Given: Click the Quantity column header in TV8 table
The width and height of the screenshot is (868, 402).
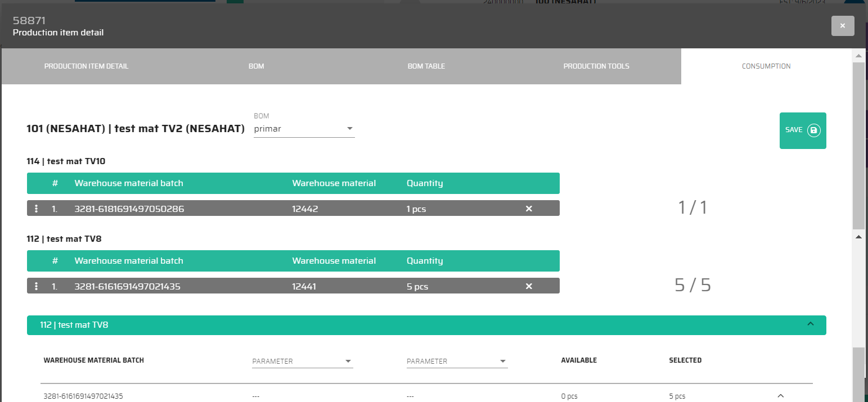Looking at the screenshot, I should pos(425,261).
